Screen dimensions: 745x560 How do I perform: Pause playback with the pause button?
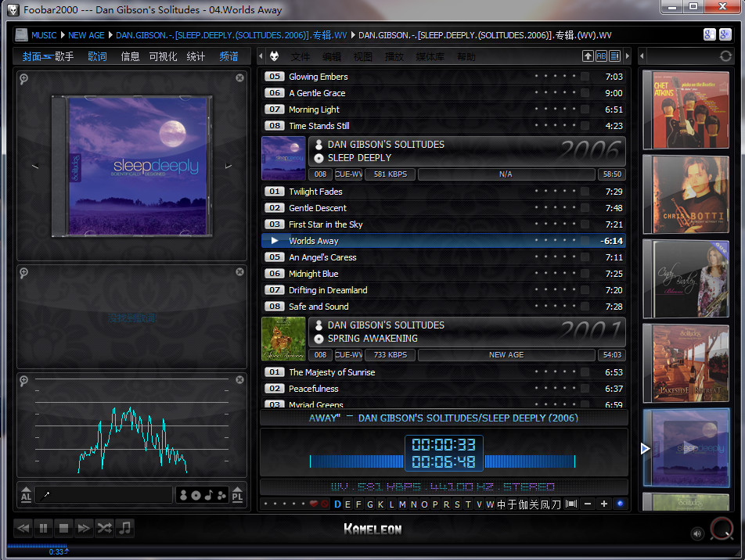click(43, 528)
